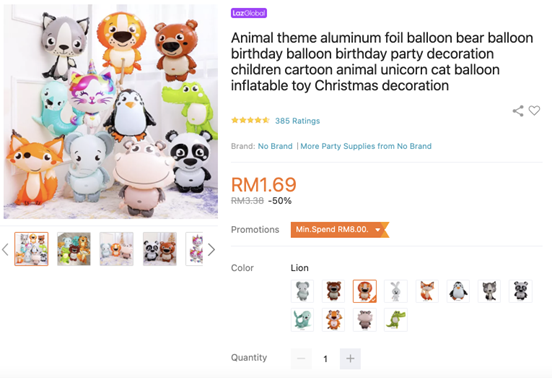
Task: Select the teal seal balloon option
Action: tap(302, 320)
